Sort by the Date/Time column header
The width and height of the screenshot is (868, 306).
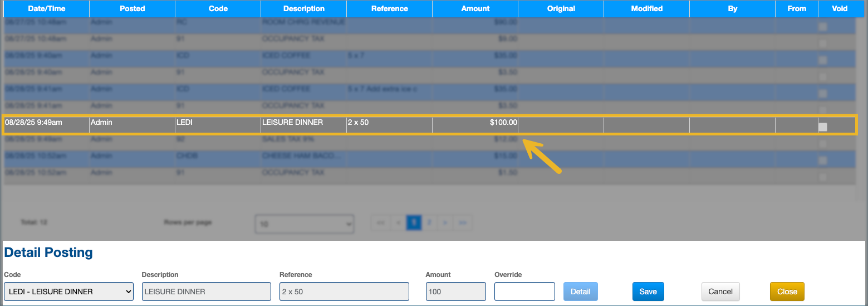[x=46, y=8]
